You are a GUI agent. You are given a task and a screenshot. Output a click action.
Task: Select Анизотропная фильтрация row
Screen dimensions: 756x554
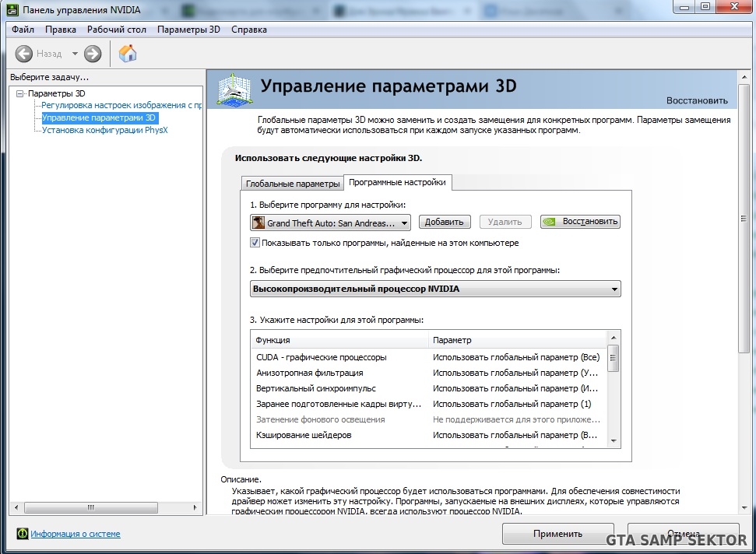click(429, 373)
